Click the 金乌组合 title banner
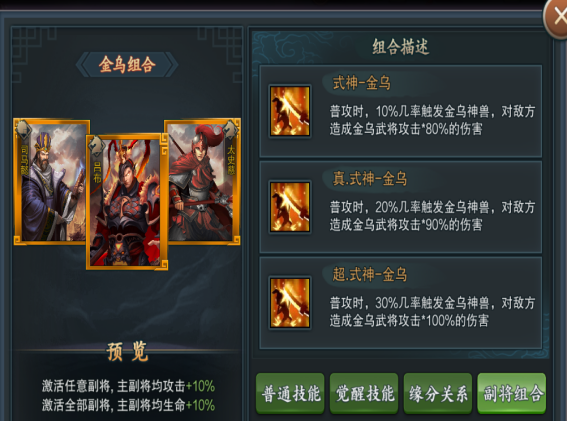 [127, 65]
